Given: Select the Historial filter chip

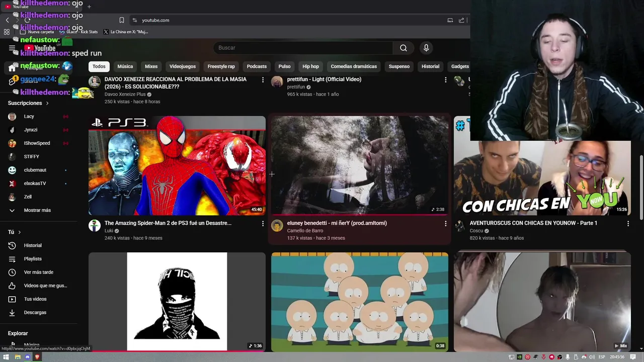Looking at the screenshot, I should tap(430, 66).
